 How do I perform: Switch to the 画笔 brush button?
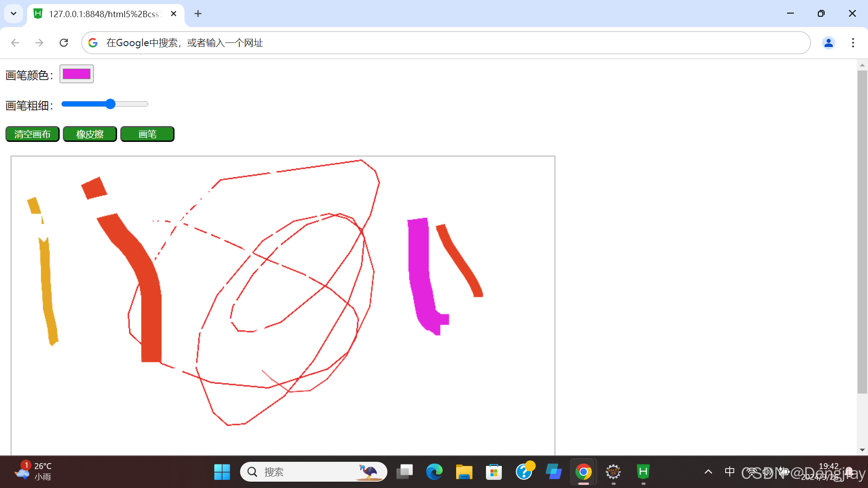click(x=147, y=134)
